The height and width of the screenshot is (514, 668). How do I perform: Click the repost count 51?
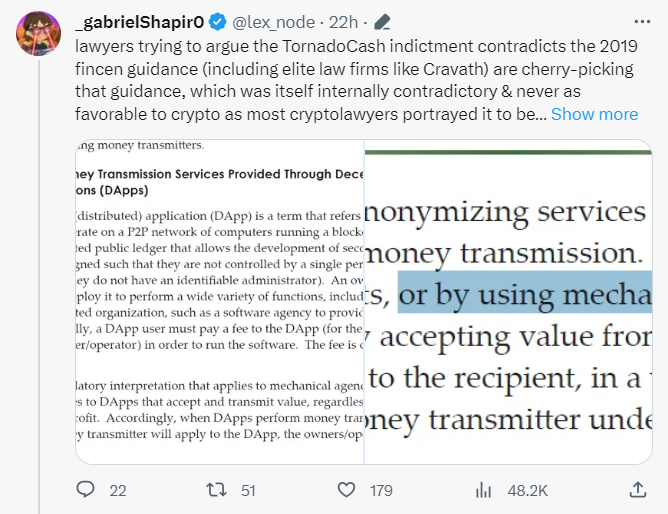coord(249,490)
